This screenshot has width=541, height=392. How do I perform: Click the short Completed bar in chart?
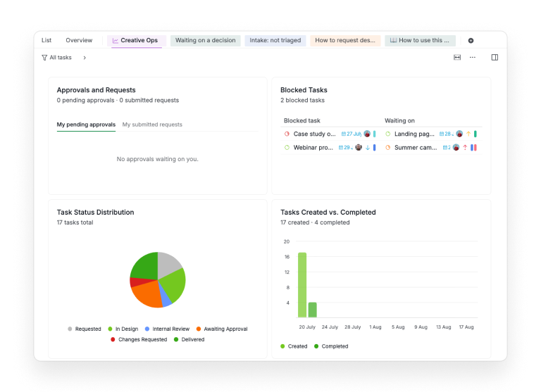pyautogui.click(x=312, y=310)
